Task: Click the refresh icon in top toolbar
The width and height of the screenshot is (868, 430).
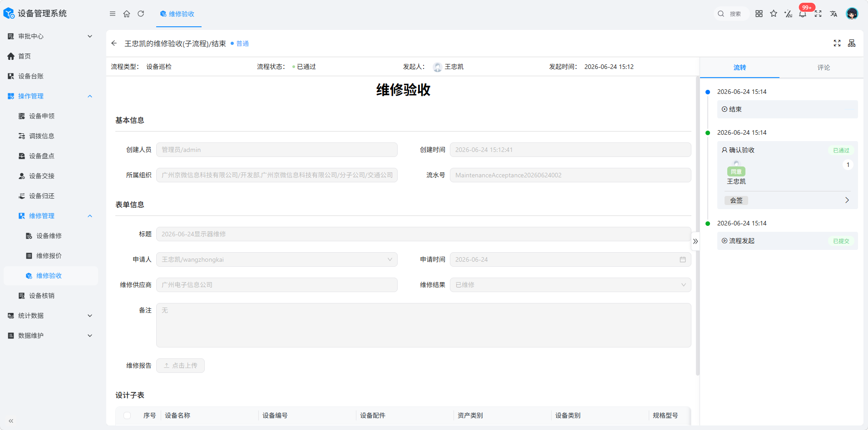Action: [x=141, y=14]
